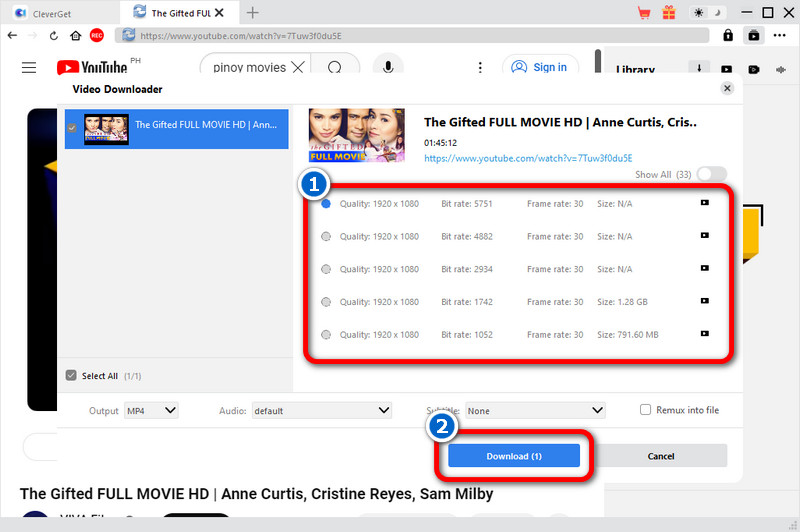Open the Library audio waveform tab
Screen dimensions: 800x532
click(781, 69)
